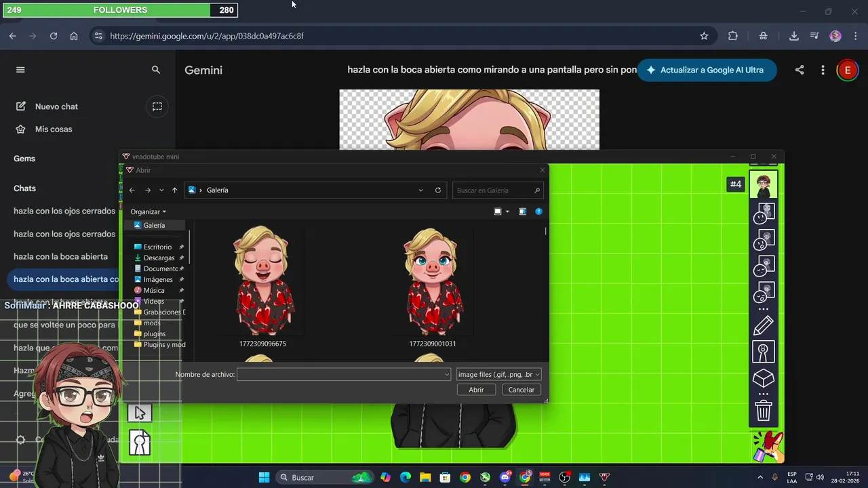Change the view mode icon in Abrir dialog

tap(498, 211)
